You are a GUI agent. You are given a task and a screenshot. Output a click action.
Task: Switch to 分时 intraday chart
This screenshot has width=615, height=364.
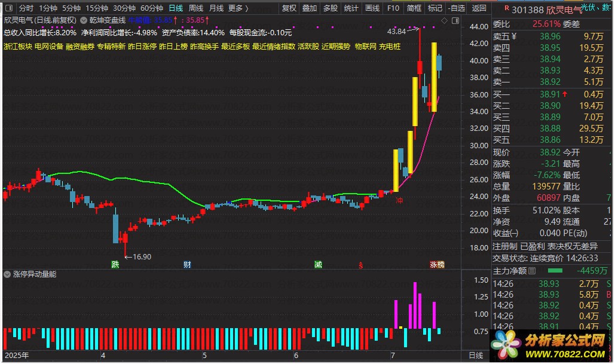tap(26, 8)
